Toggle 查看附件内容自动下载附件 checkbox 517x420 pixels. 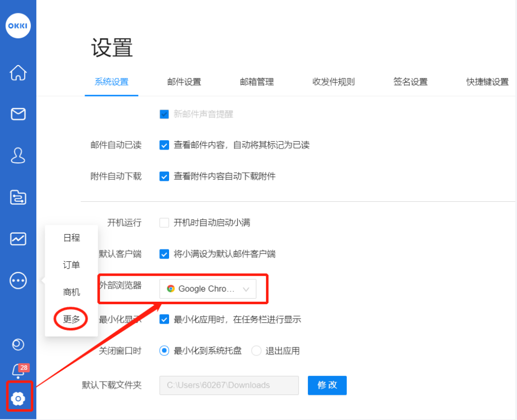tap(164, 176)
